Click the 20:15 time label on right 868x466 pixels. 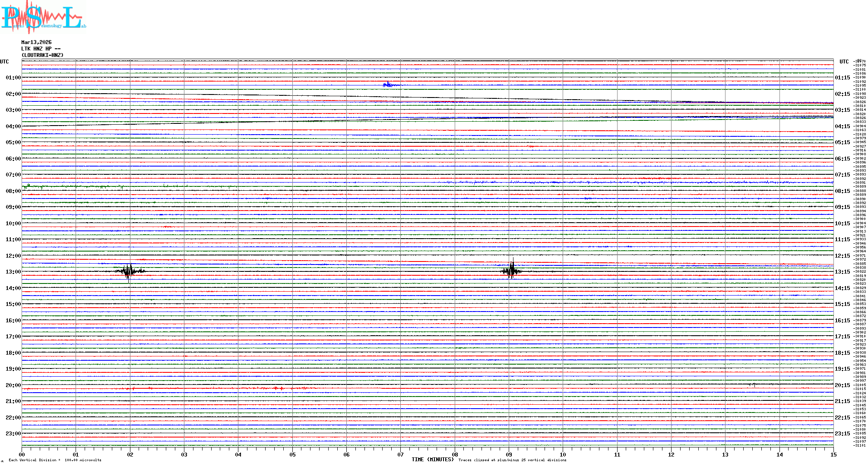point(842,385)
